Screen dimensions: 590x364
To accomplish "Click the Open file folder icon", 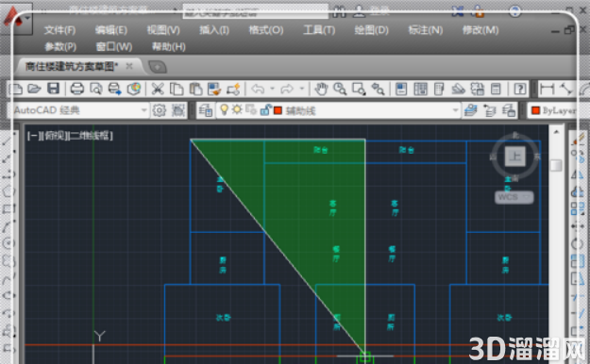I will coord(34,90).
